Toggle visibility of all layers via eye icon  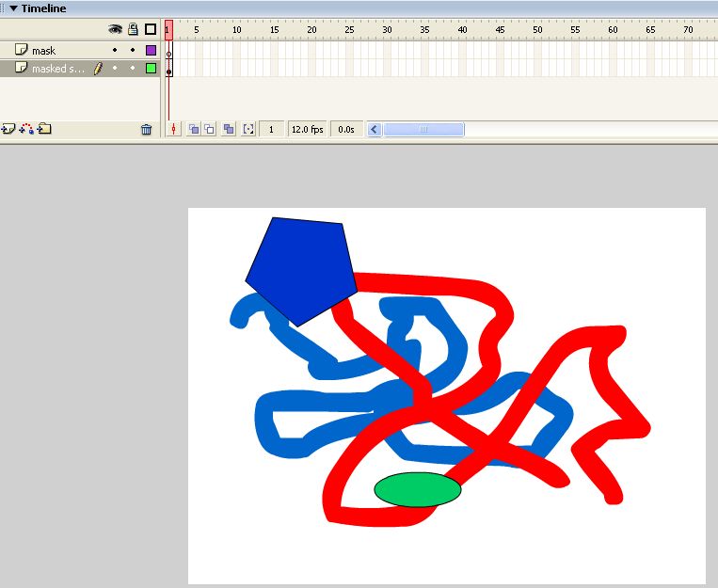click(115, 29)
